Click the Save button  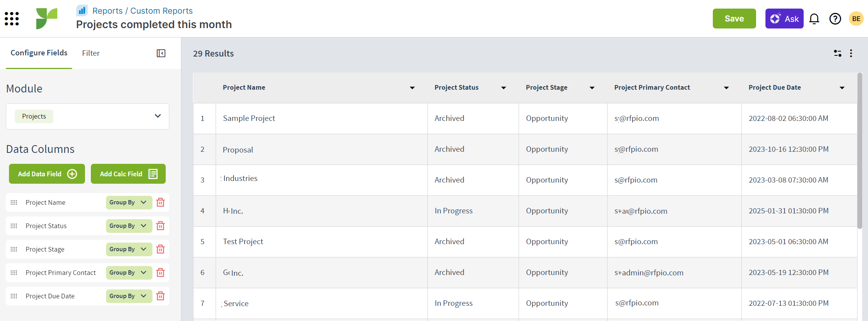tap(734, 19)
